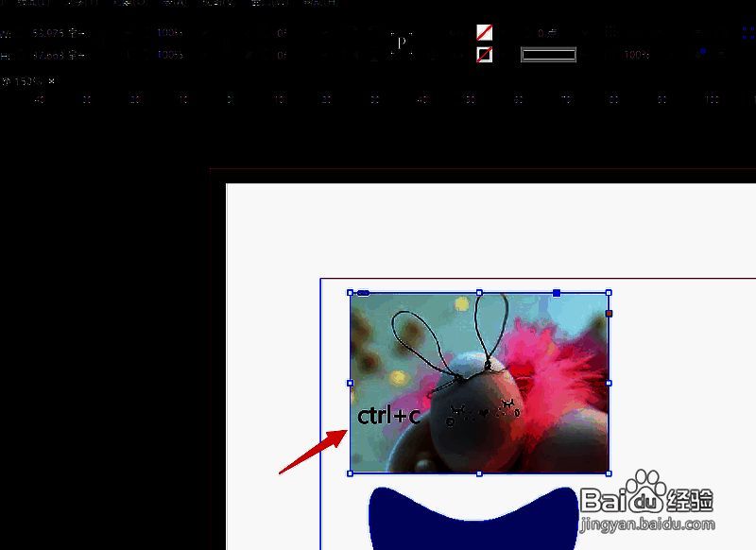Click the frame's bottom-right corner handle

click(609, 473)
